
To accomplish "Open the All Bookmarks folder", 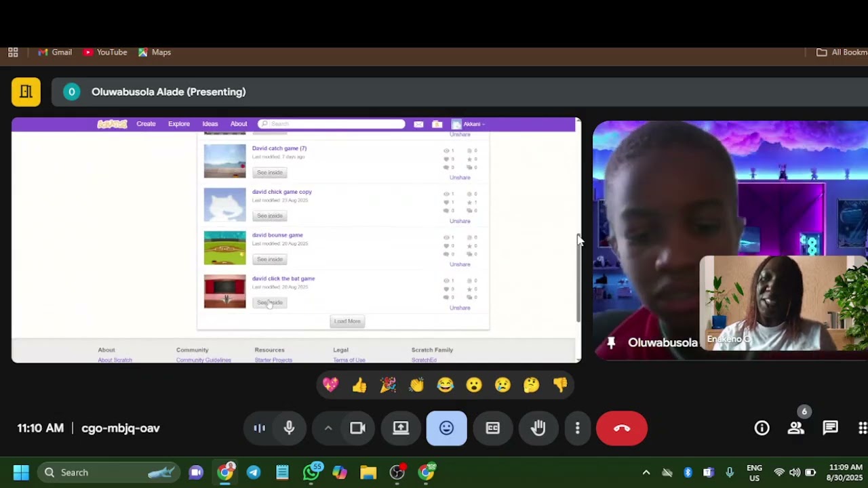I will pos(842,52).
